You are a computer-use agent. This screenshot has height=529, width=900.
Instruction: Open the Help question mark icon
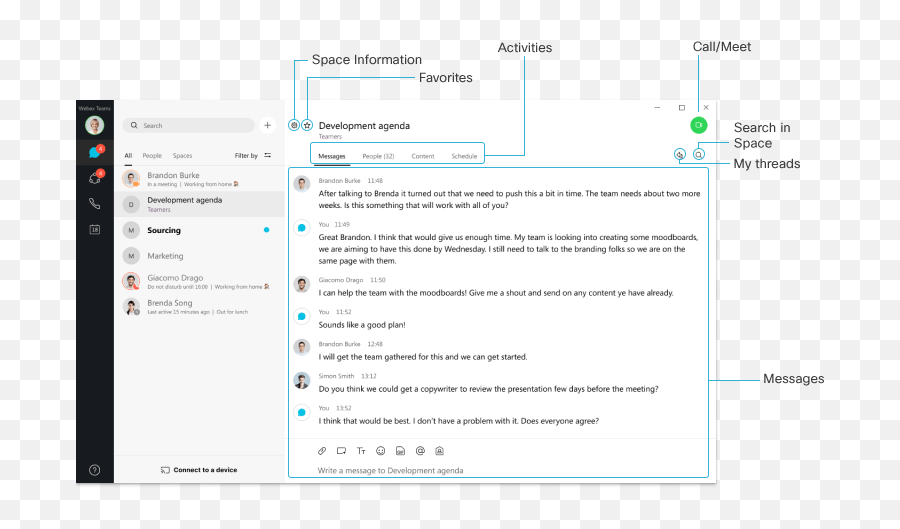pyautogui.click(x=95, y=470)
